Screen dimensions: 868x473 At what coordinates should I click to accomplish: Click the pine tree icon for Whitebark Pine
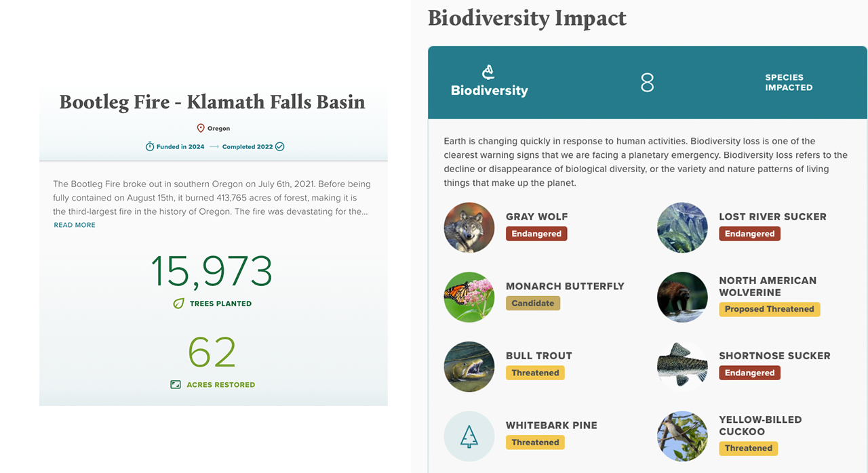[x=469, y=436]
